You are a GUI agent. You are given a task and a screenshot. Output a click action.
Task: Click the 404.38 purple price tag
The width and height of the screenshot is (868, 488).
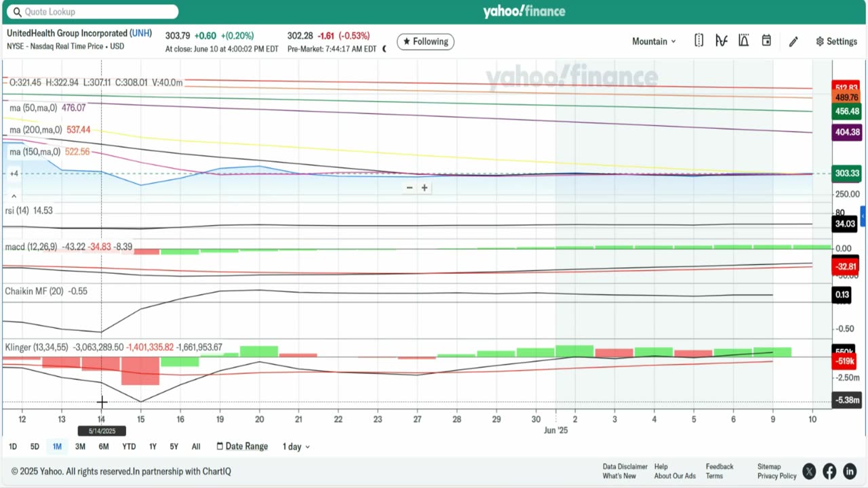pyautogui.click(x=846, y=132)
